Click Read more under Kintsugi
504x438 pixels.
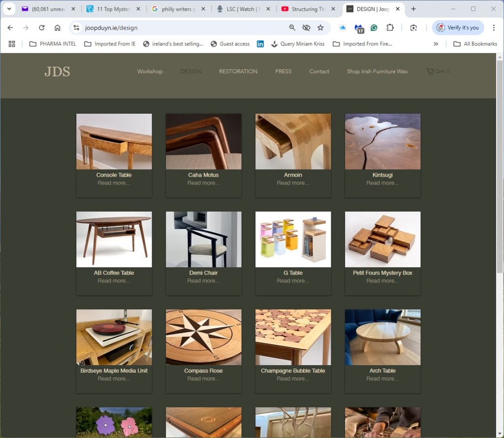(x=382, y=183)
